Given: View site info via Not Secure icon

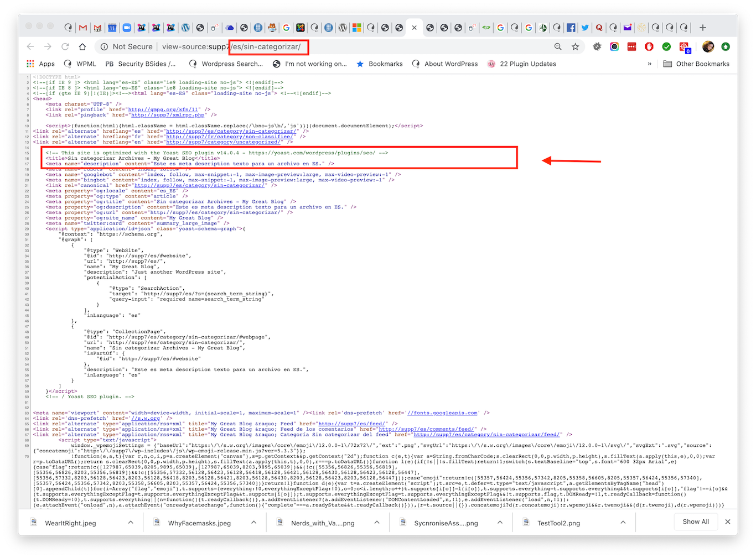Looking at the screenshot, I should pyautogui.click(x=104, y=47).
